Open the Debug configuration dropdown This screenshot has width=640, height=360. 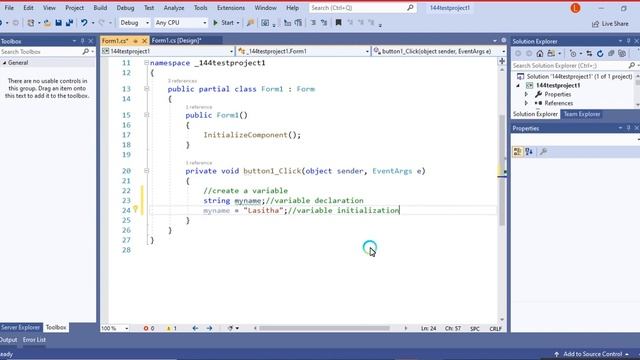point(134,23)
